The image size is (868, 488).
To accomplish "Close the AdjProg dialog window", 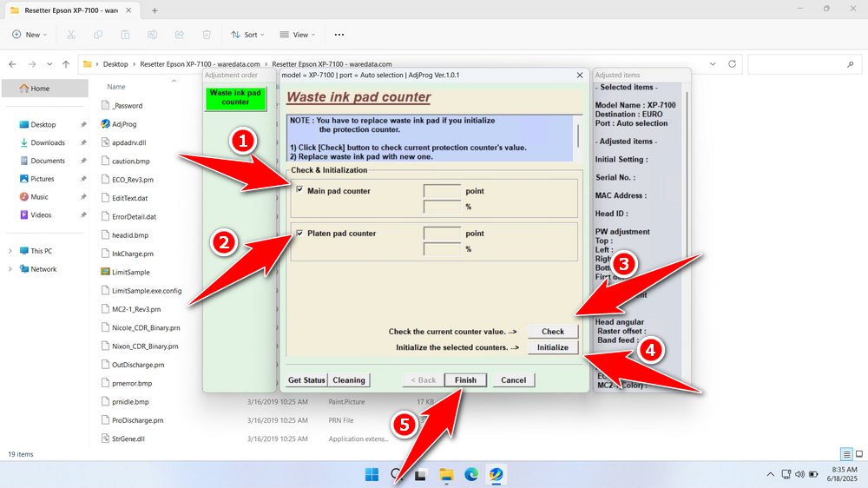I will (580, 76).
